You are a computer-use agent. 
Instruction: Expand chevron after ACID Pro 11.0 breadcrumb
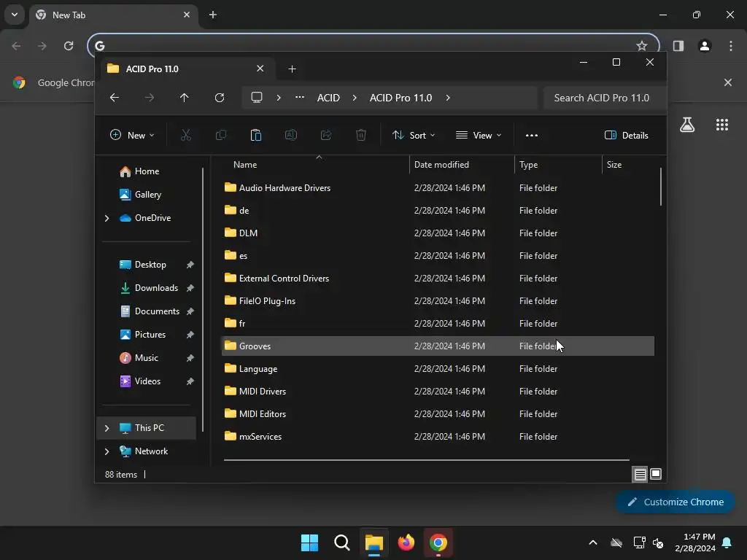click(448, 98)
